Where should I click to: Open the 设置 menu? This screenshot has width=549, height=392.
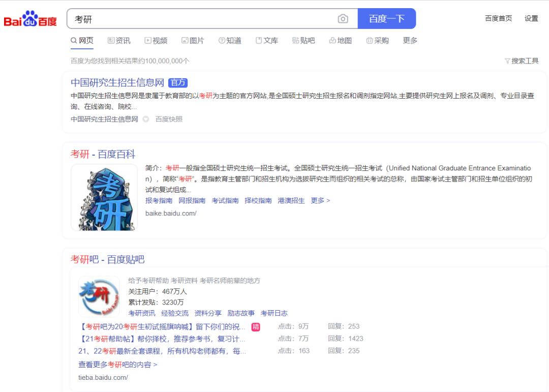coord(531,18)
